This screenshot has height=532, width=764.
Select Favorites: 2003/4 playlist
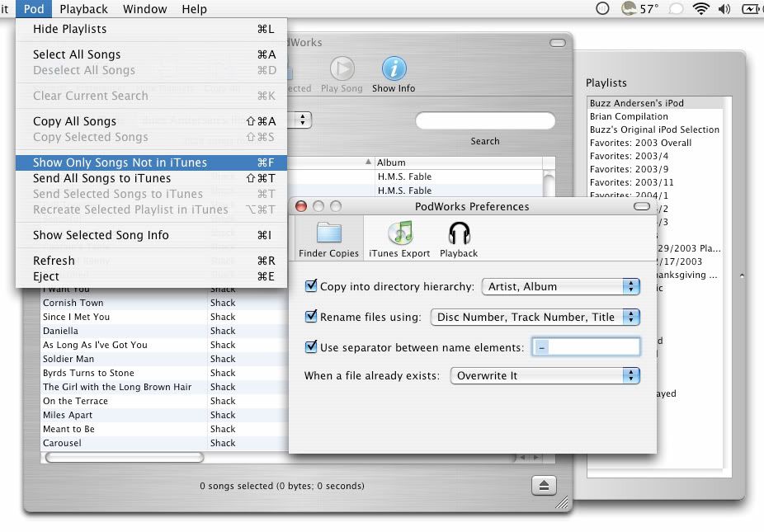point(654,155)
